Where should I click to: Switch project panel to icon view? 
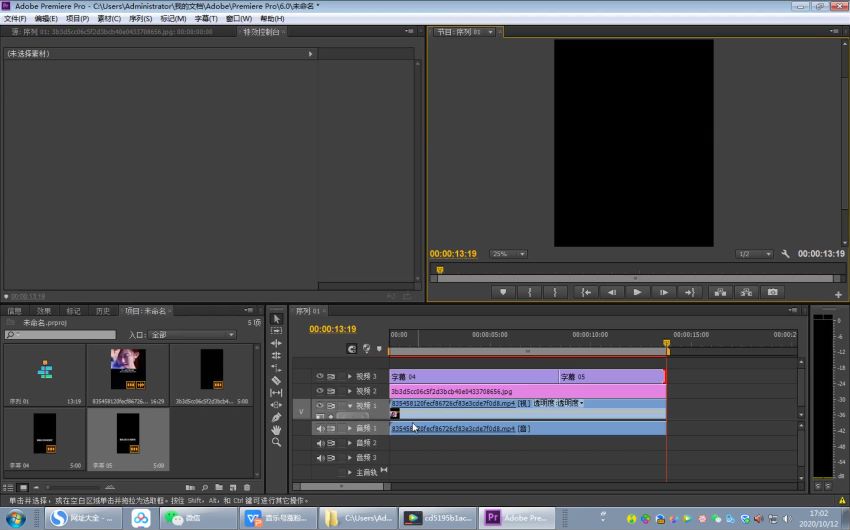(23, 488)
